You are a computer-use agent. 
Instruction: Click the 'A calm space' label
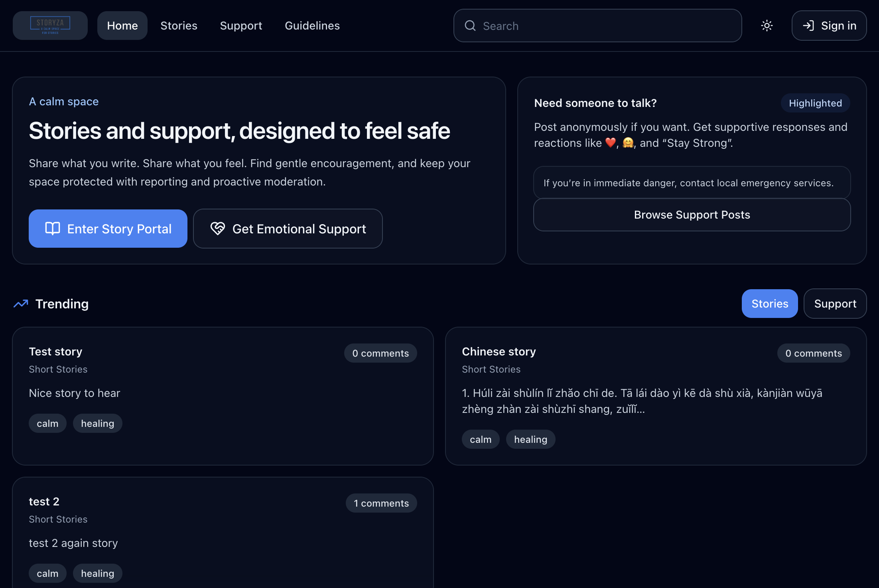pos(64,102)
